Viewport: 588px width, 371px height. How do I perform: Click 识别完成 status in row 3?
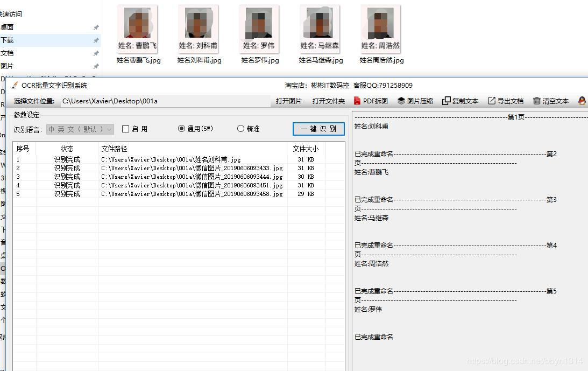point(67,177)
